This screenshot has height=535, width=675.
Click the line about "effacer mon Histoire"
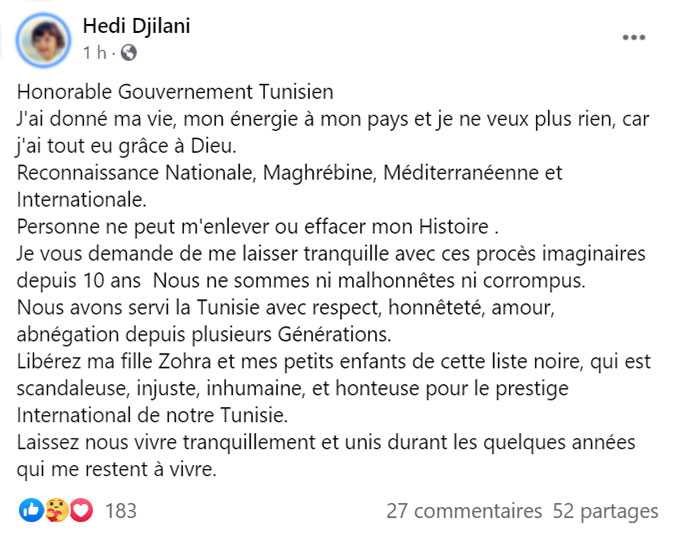tap(258, 227)
